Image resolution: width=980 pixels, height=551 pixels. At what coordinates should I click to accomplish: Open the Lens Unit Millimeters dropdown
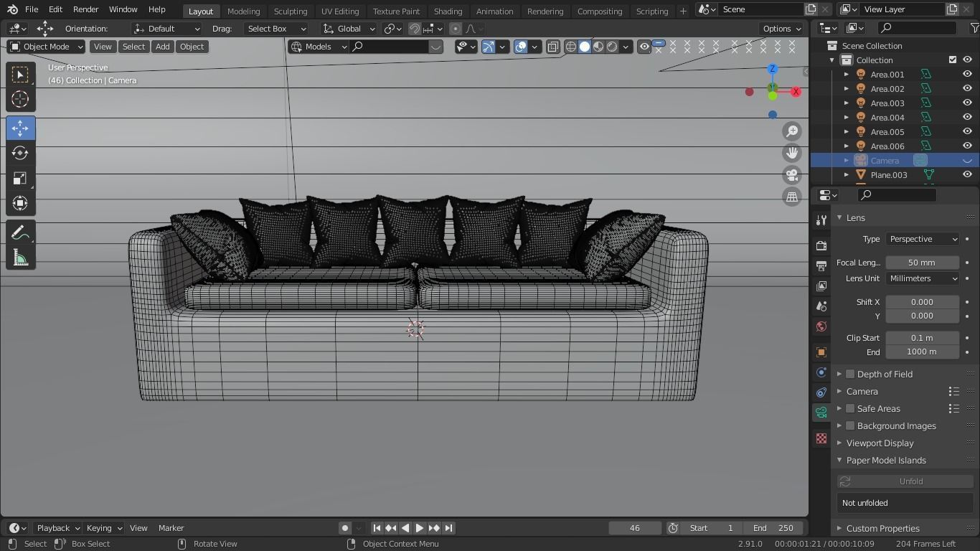coord(923,278)
